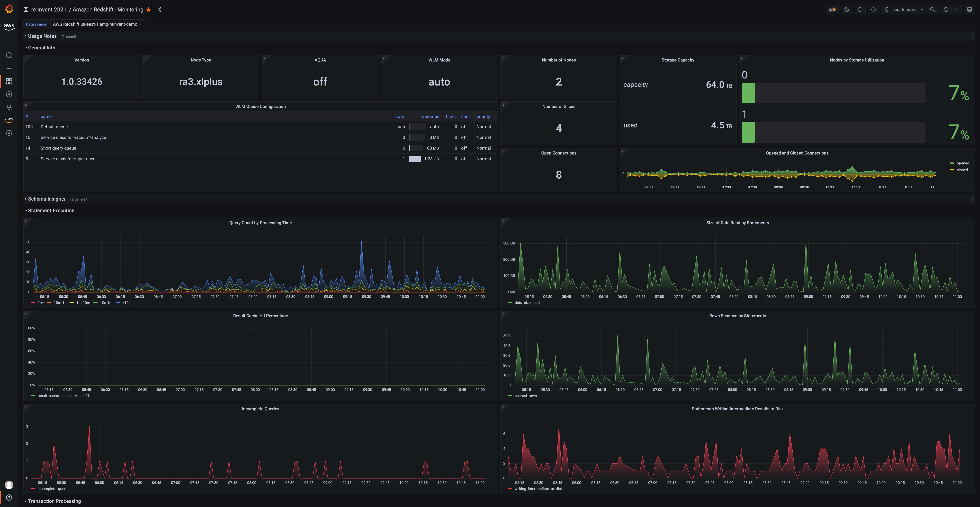
Task: Collapse the Statement Execution row
Action: point(51,211)
